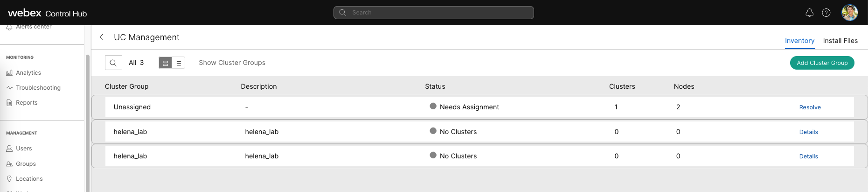
Task: Click the top Search input field
Action: (434, 13)
